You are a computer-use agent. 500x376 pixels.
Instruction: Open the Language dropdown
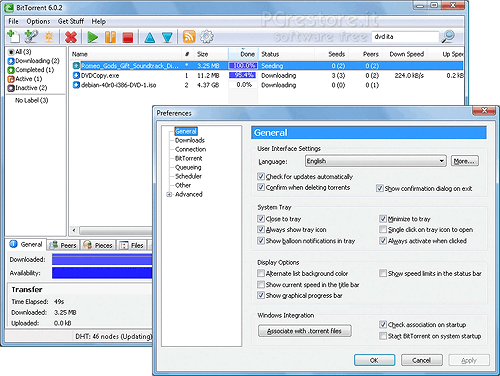(376, 161)
